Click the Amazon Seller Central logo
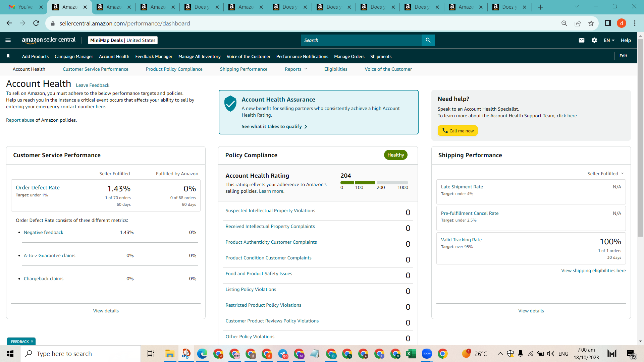 [49, 40]
